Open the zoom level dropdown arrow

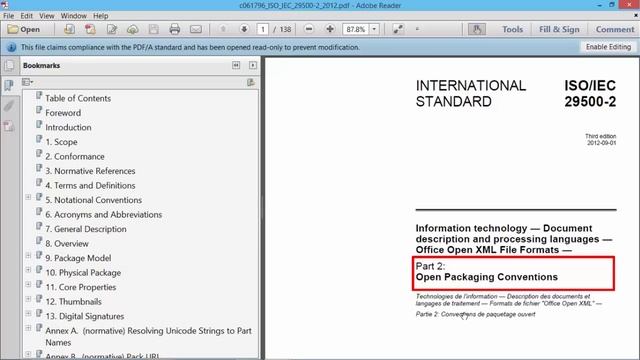[374, 29]
